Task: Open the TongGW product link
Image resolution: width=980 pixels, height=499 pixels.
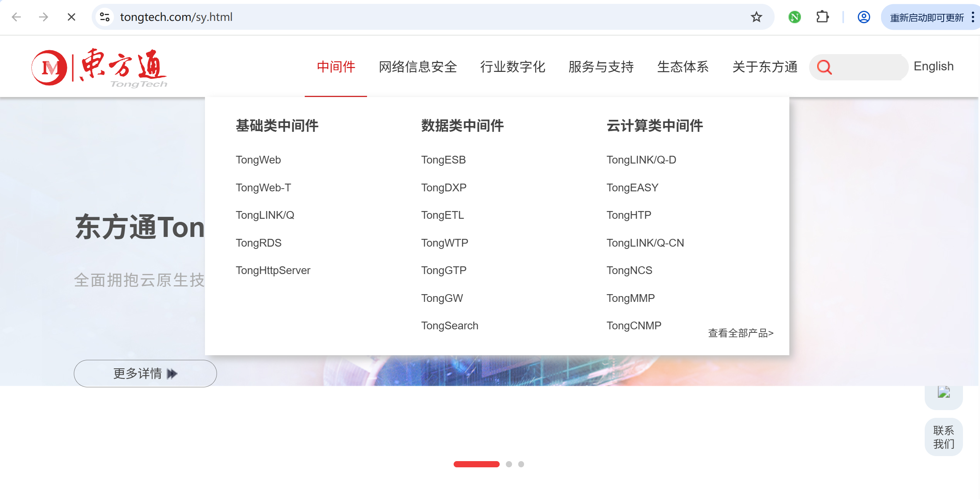Action: 442,298
